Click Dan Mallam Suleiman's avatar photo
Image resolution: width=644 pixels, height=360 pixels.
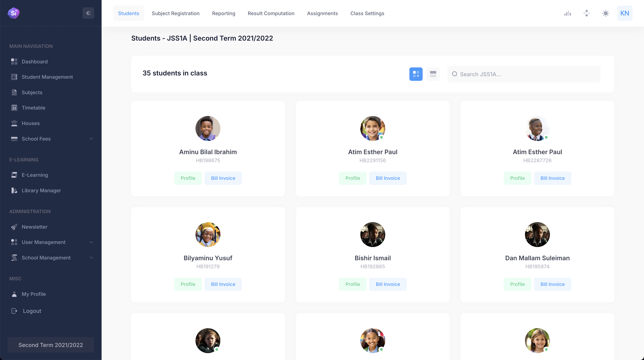537,234
